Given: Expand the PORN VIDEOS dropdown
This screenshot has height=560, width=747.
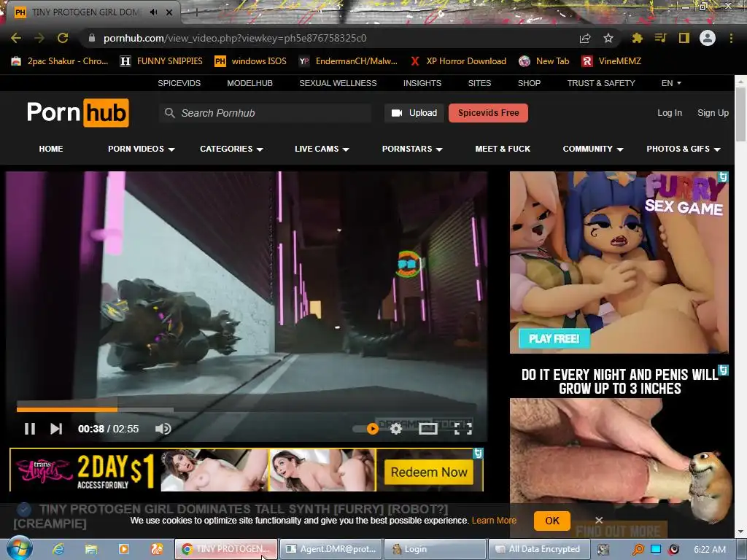Looking at the screenshot, I should [x=141, y=149].
